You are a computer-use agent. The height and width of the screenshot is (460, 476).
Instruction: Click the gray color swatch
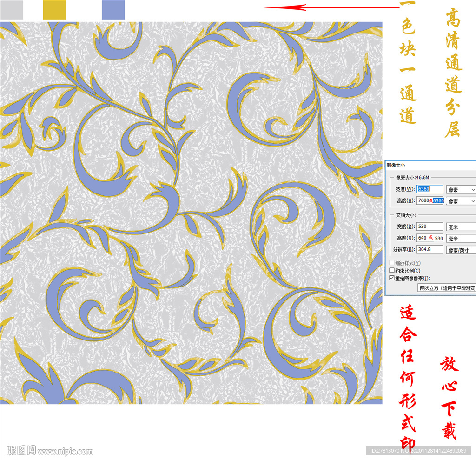pyautogui.click(x=11, y=9)
